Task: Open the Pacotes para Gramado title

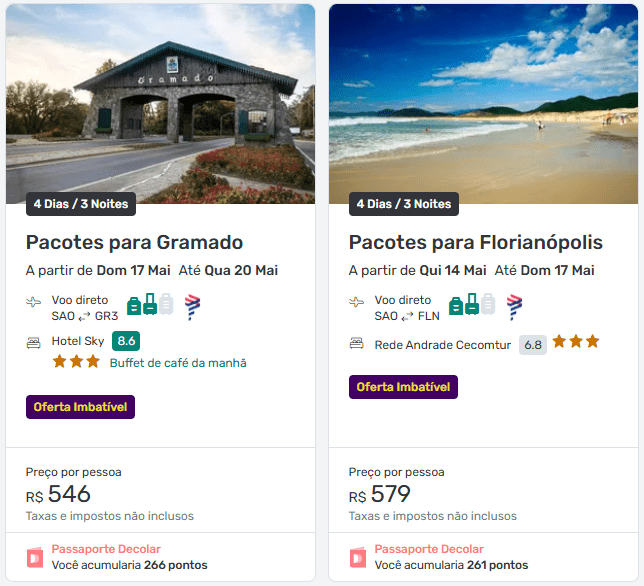Action: click(x=134, y=242)
